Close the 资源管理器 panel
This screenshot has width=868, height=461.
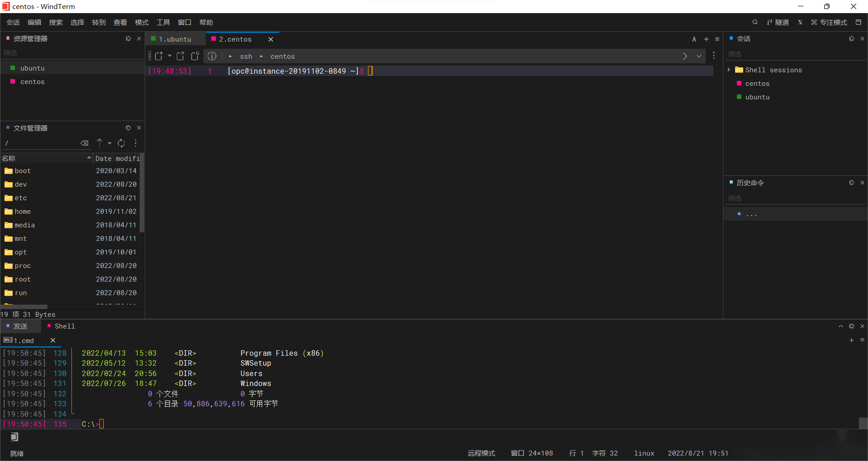pyautogui.click(x=139, y=39)
